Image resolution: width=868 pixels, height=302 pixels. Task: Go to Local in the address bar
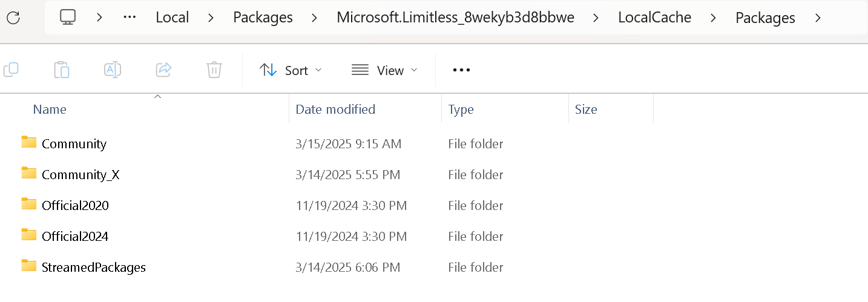[173, 18]
